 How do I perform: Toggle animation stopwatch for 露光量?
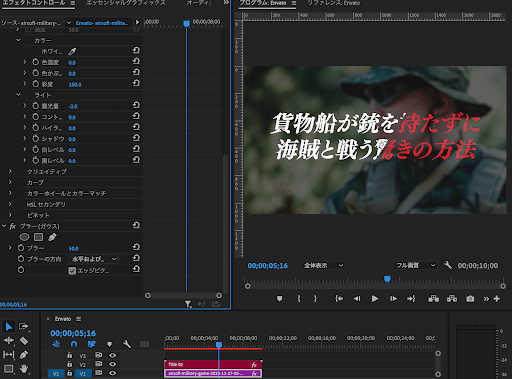pos(35,106)
